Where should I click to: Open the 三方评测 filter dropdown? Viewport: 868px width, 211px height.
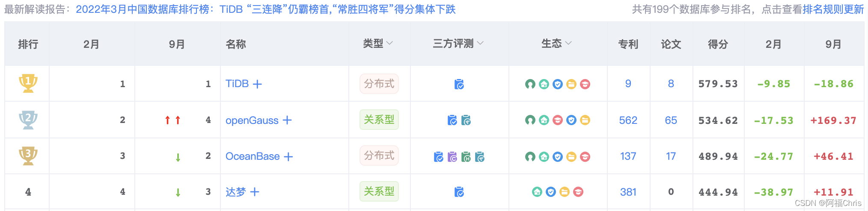point(458,43)
